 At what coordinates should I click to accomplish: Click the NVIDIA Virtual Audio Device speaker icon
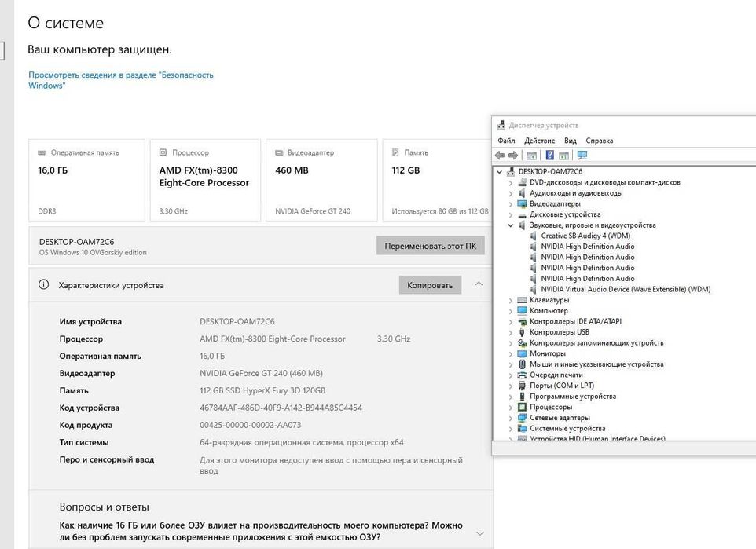(533, 289)
